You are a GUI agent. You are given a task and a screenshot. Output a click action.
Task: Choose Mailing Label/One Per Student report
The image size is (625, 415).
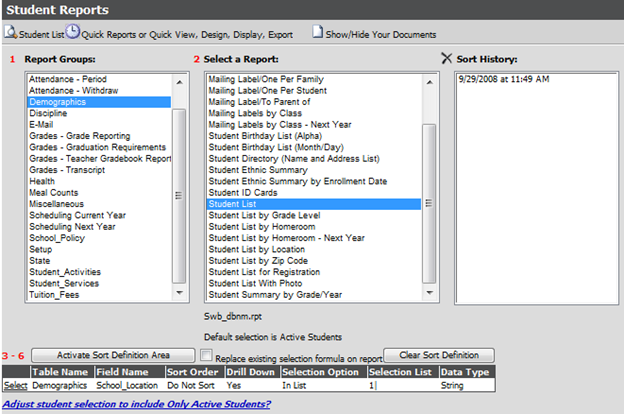pos(314,90)
